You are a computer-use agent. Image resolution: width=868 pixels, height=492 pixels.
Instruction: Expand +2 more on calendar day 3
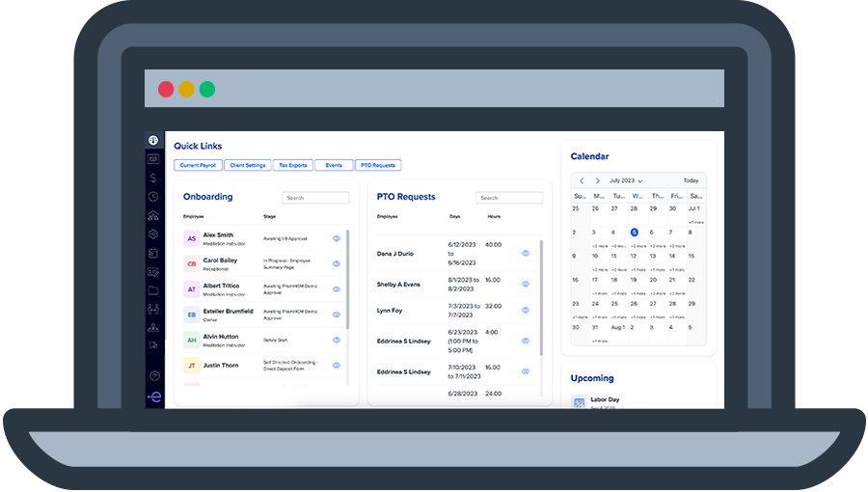tap(600, 246)
